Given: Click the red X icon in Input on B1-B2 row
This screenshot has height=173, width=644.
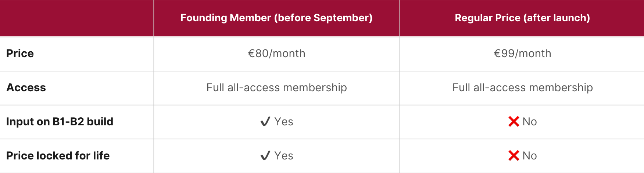Looking at the screenshot, I should (x=514, y=122).
